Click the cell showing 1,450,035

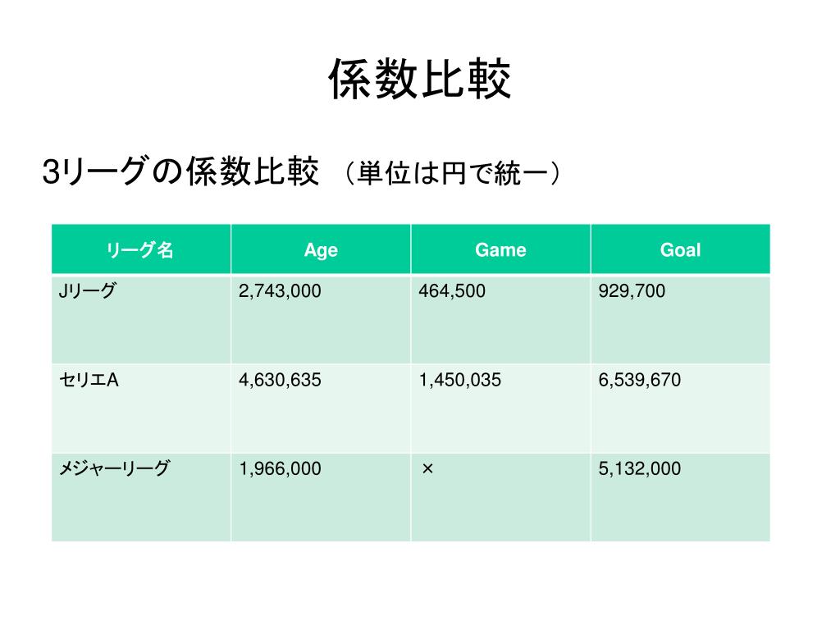coord(501,409)
